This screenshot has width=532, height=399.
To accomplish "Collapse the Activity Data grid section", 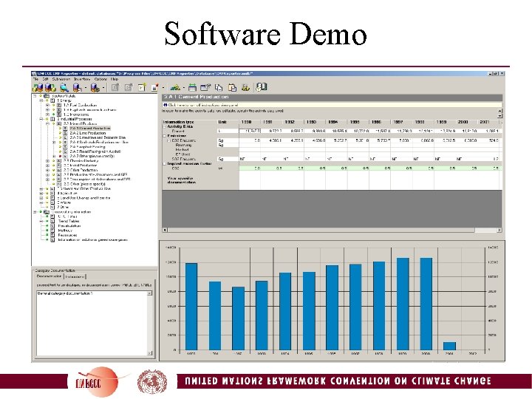I will point(165,126).
